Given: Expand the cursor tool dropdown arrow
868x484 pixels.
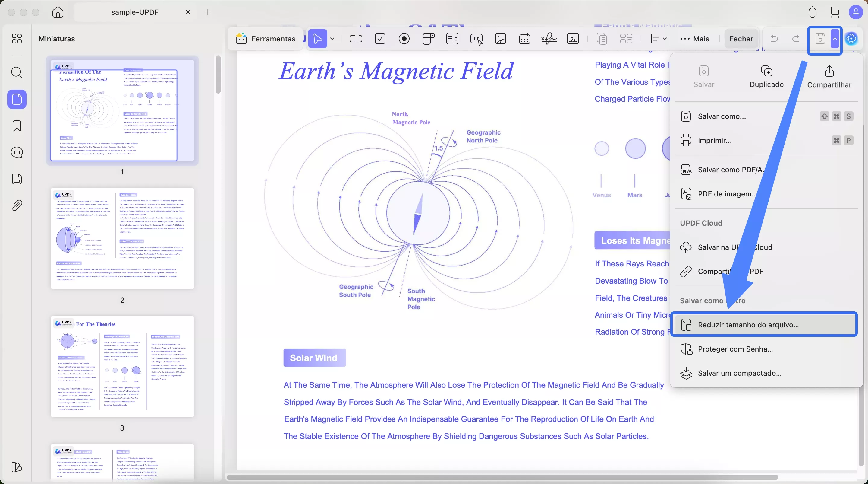Looking at the screenshot, I should click(x=332, y=39).
